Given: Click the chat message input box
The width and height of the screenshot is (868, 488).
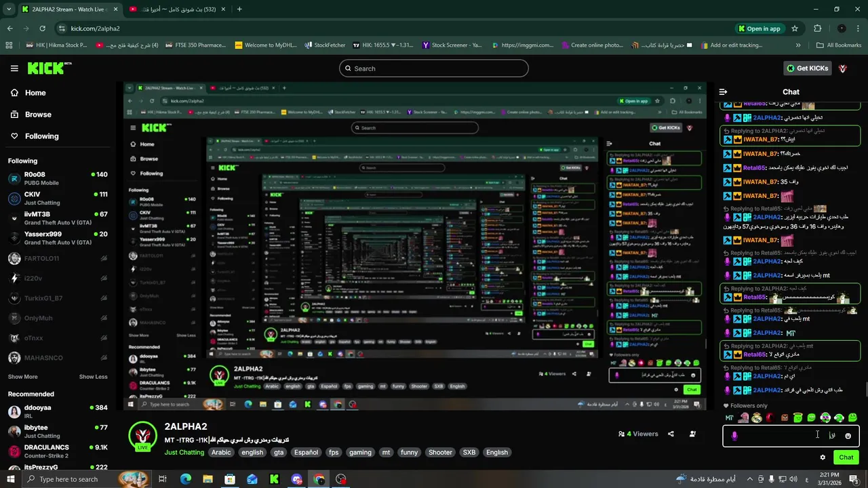Looking at the screenshot, I should pos(791,436).
